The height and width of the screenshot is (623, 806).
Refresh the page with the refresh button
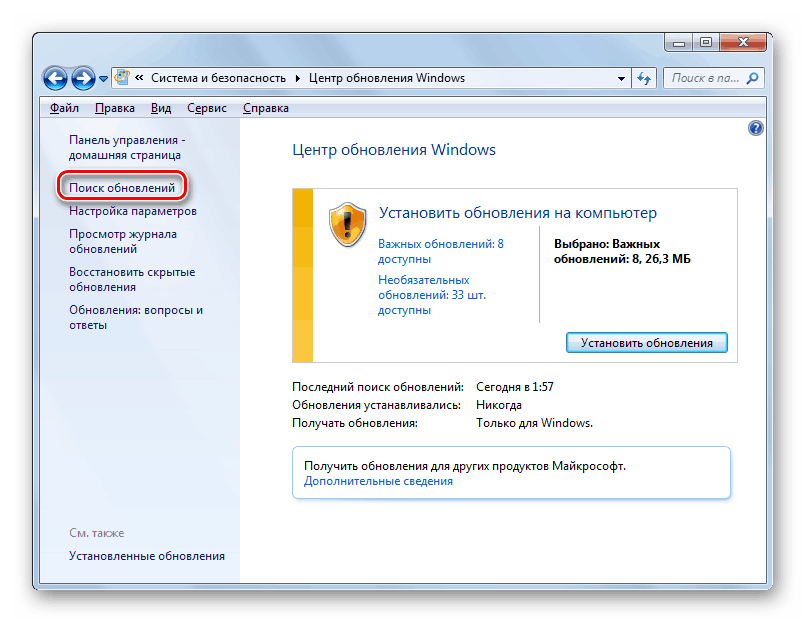coord(644,79)
